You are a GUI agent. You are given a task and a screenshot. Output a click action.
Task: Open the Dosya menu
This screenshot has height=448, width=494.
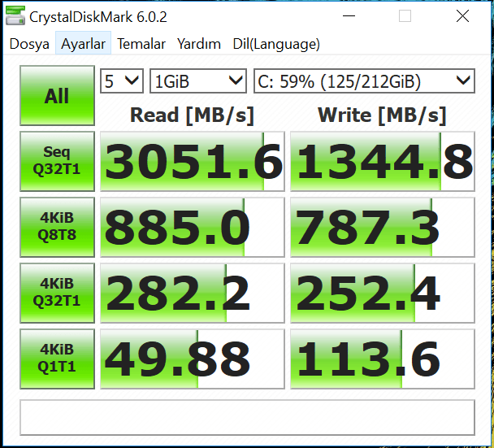29,44
